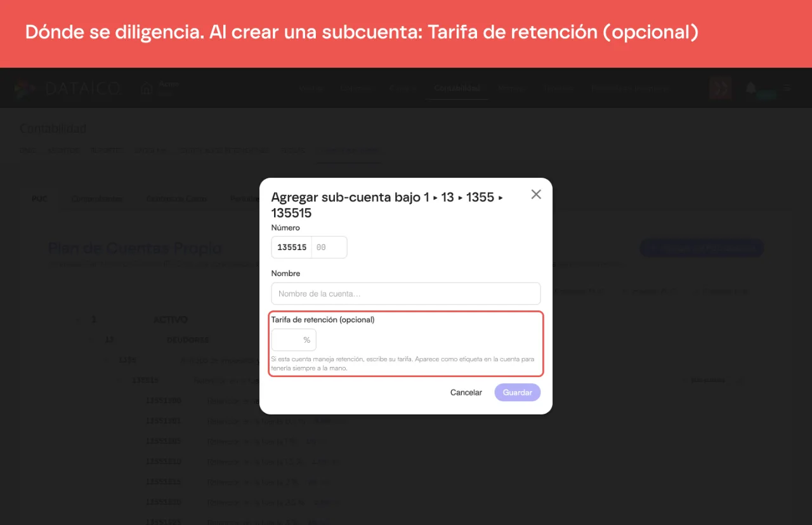Screen dimensions: 812x525
Task: Click the sub-account number suffix field
Action: pos(329,248)
